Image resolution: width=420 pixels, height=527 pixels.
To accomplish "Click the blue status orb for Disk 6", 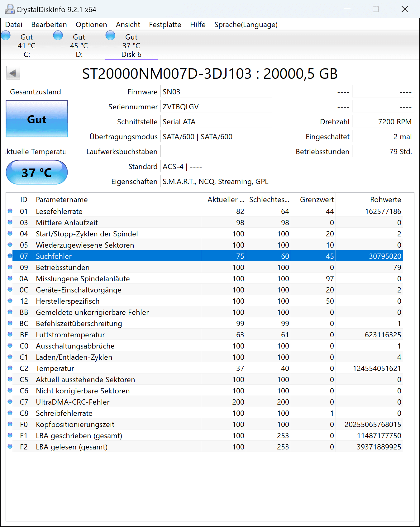I will (x=110, y=36).
